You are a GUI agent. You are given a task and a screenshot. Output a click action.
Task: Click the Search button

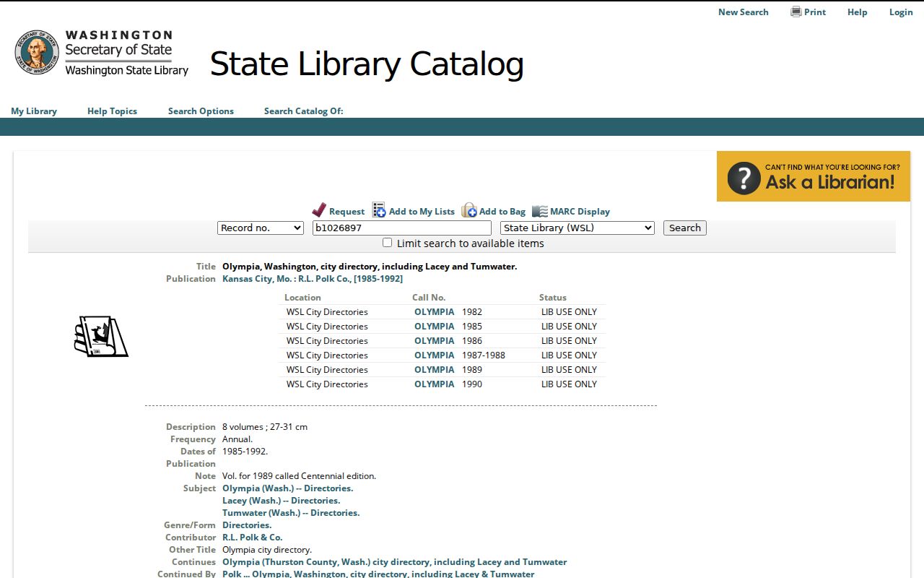[685, 228]
